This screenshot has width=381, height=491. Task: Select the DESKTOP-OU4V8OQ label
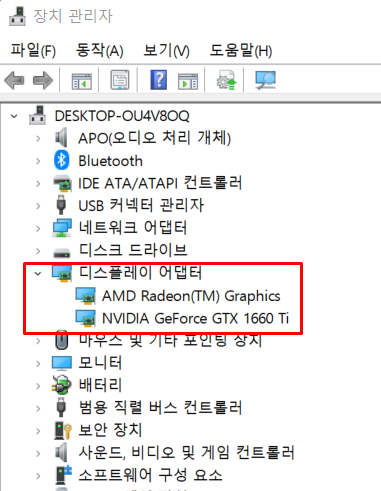[122, 116]
